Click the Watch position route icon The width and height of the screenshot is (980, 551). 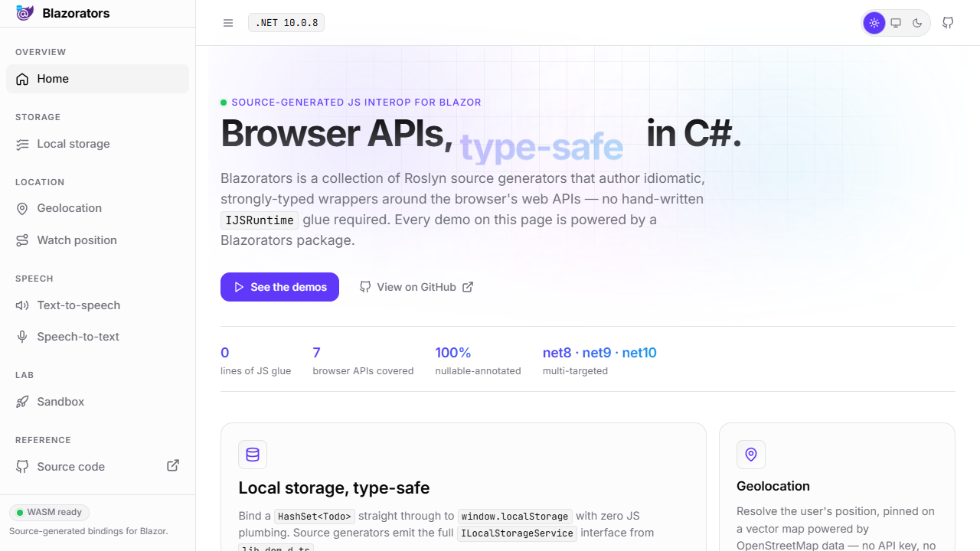(22, 240)
